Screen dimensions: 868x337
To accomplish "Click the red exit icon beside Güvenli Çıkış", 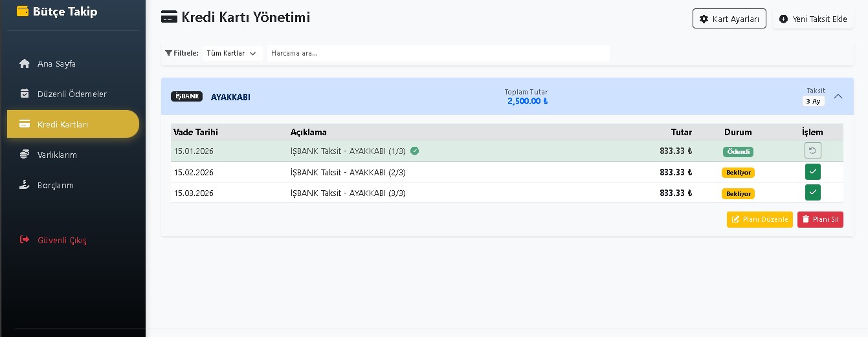I will click(25, 240).
